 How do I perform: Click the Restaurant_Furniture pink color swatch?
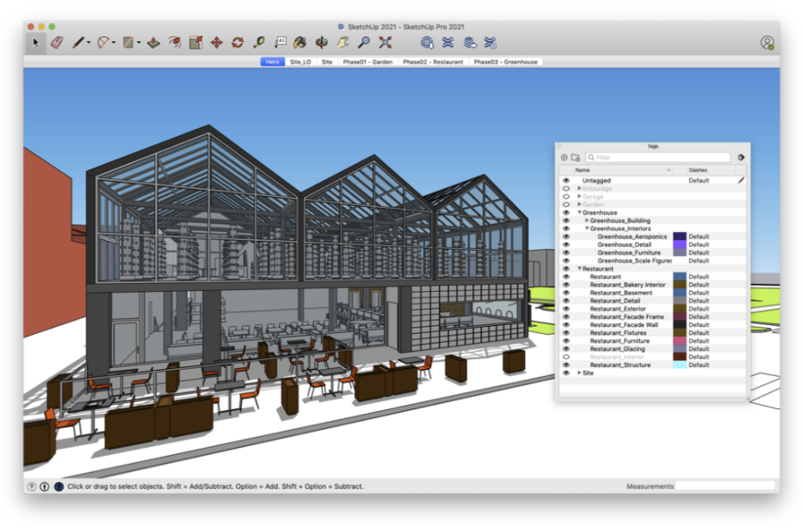(x=679, y=341)
